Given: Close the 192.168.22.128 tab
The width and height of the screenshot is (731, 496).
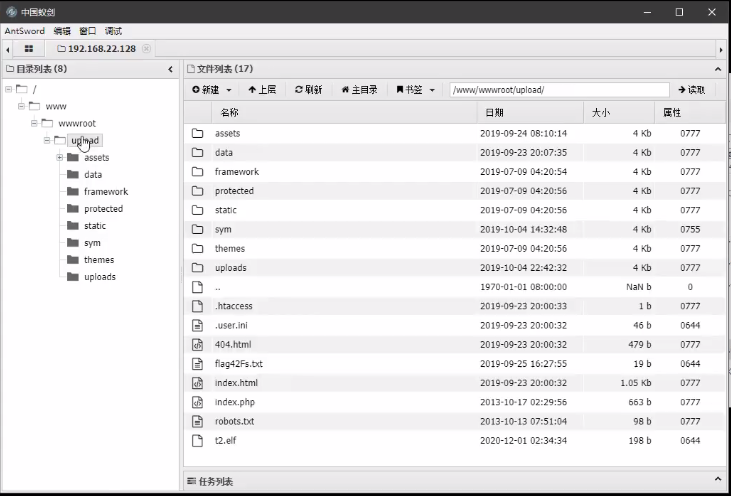Looking at the screenshot, I should tap(146, 48).
